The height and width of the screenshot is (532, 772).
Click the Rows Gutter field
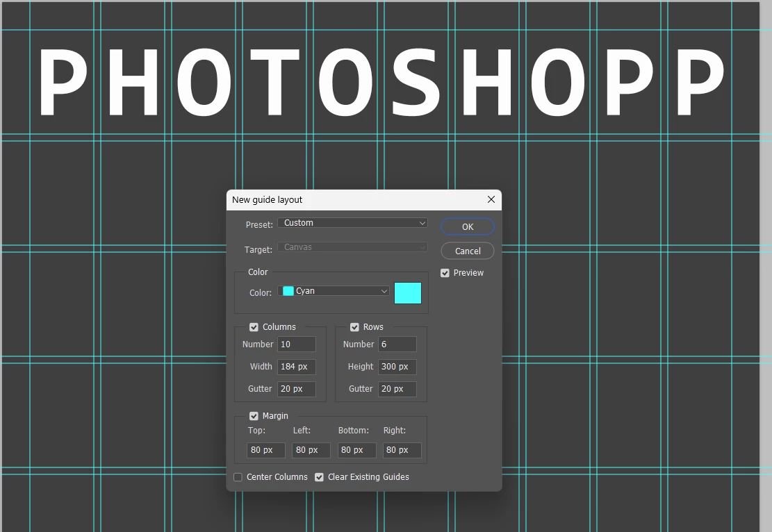[x=397, y=389]
